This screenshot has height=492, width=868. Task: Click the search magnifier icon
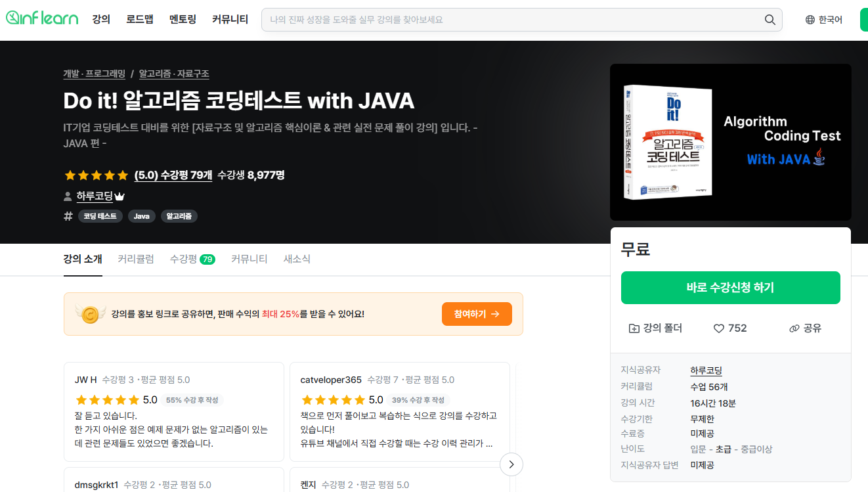point(770,20)
